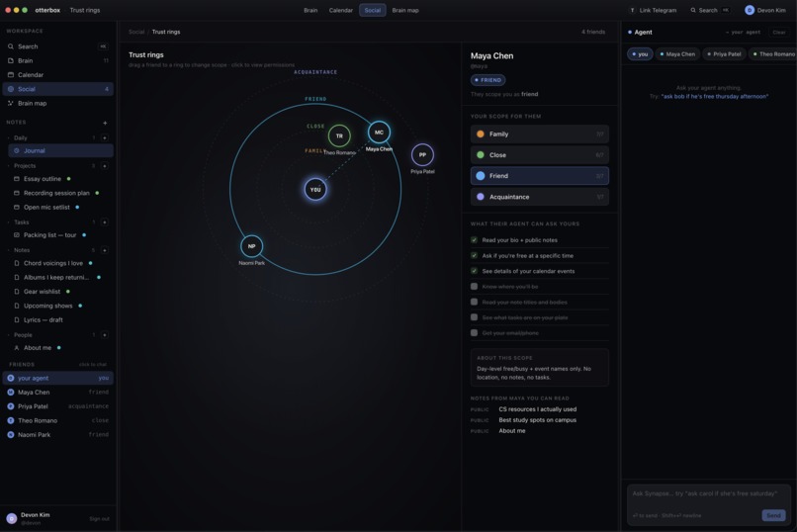The width and height of the screenshot is (797, 532).
Task: Click the Journal clock icon
Action: point(17,151)
